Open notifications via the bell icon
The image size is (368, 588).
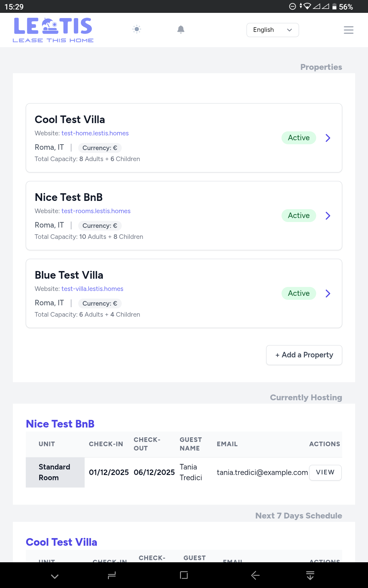181,29
